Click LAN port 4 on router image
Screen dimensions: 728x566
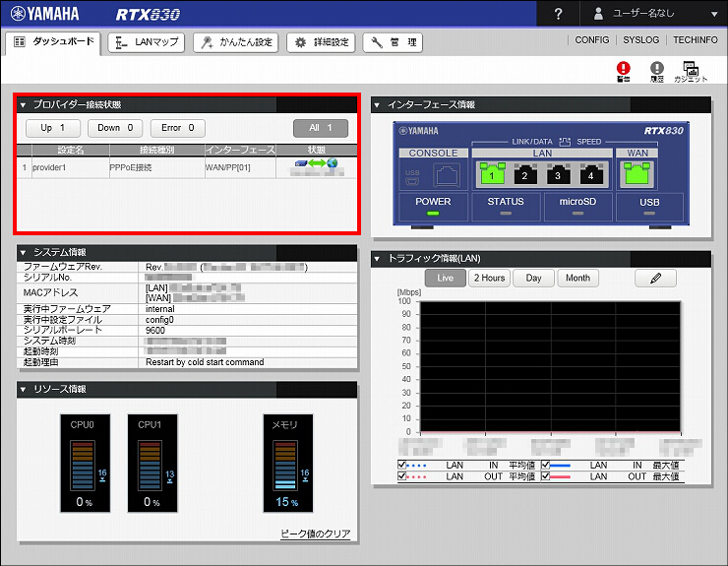pos(591,174)
